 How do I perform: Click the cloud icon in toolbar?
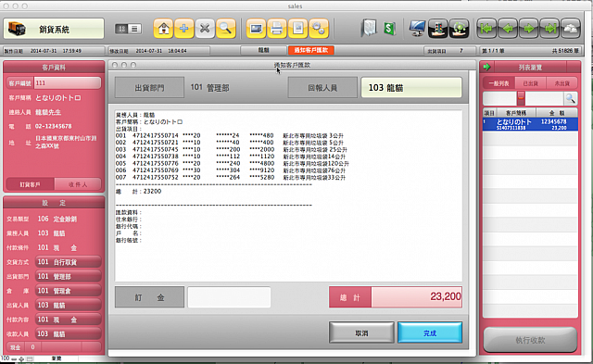click(571, 29)
